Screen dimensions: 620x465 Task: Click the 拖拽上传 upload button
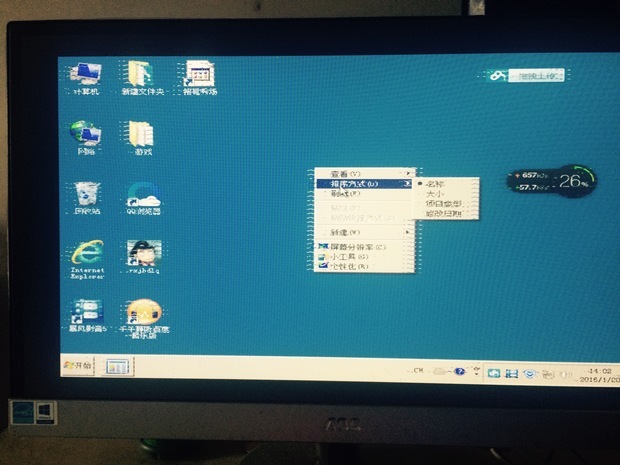tap(536, 76)
